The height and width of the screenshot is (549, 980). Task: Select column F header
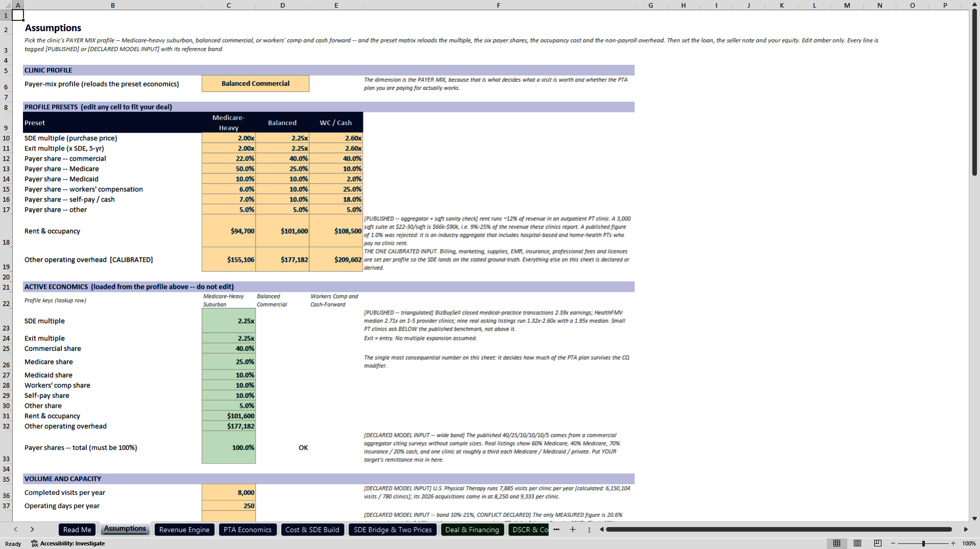(498, 5)
